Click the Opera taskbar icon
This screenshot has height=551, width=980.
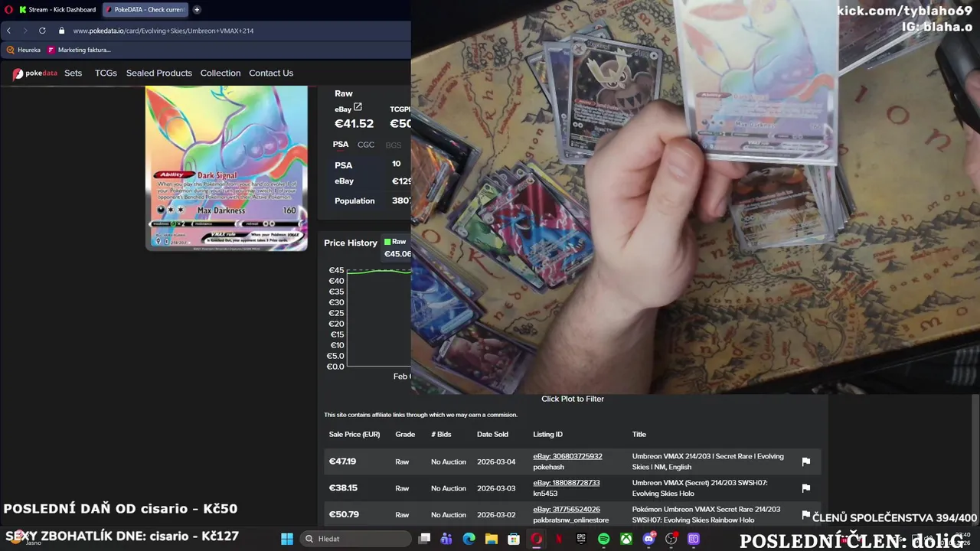coord(536,539)
